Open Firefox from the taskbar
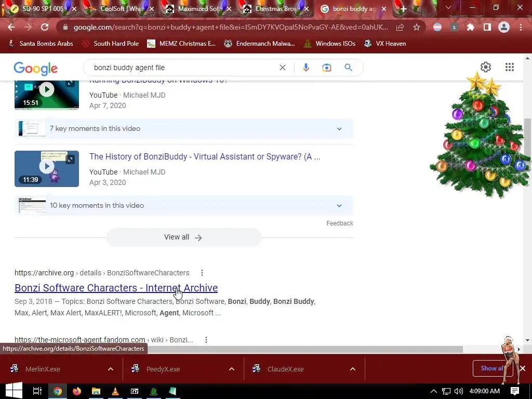 coord(77,391)
